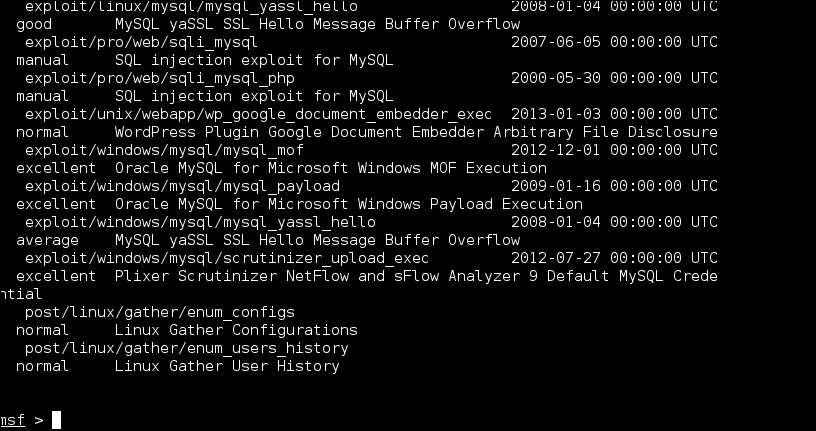Click wp_google_document_embedder_exec module path
Image resolution: width=816 pixels, height=431 pixels.
click(258, 114)
